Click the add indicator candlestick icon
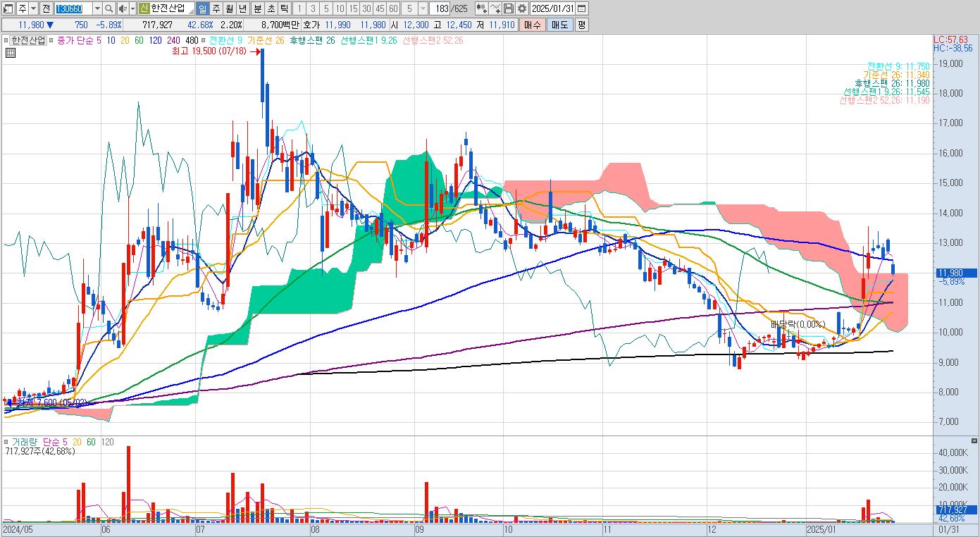980x537 pixels. (482, 8)
